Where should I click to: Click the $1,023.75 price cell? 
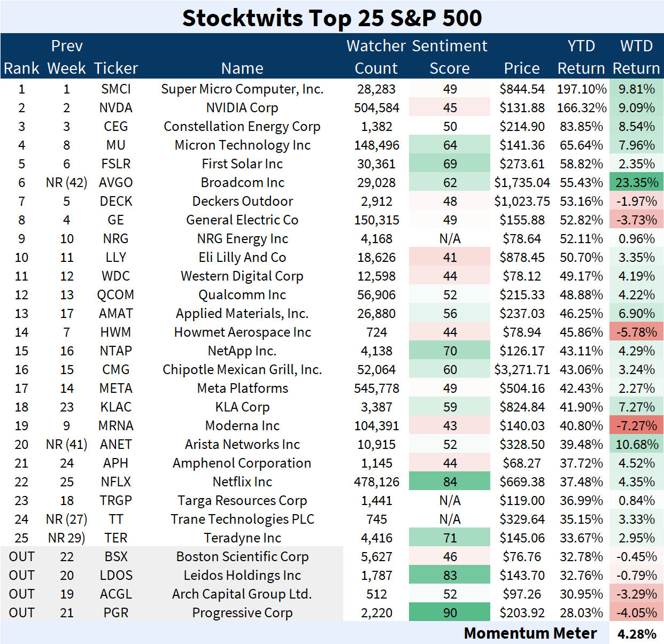[x=522, y=201]
